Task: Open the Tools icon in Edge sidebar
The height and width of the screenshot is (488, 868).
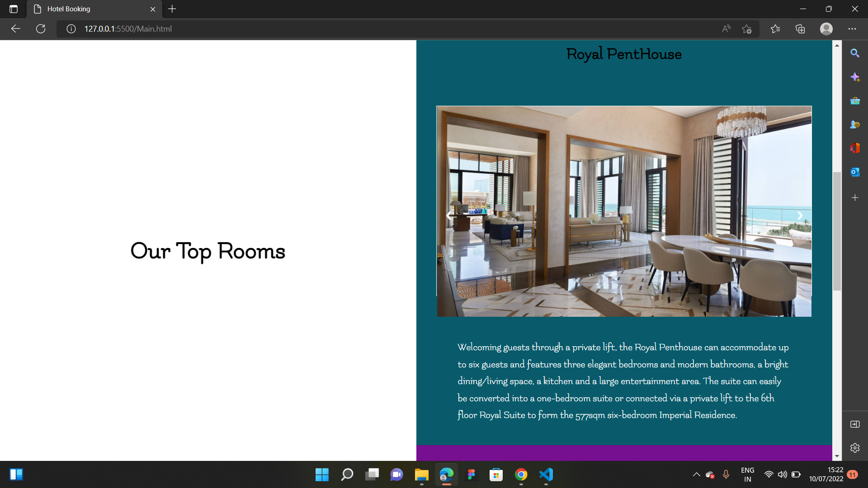Action: tap(855, 101)
